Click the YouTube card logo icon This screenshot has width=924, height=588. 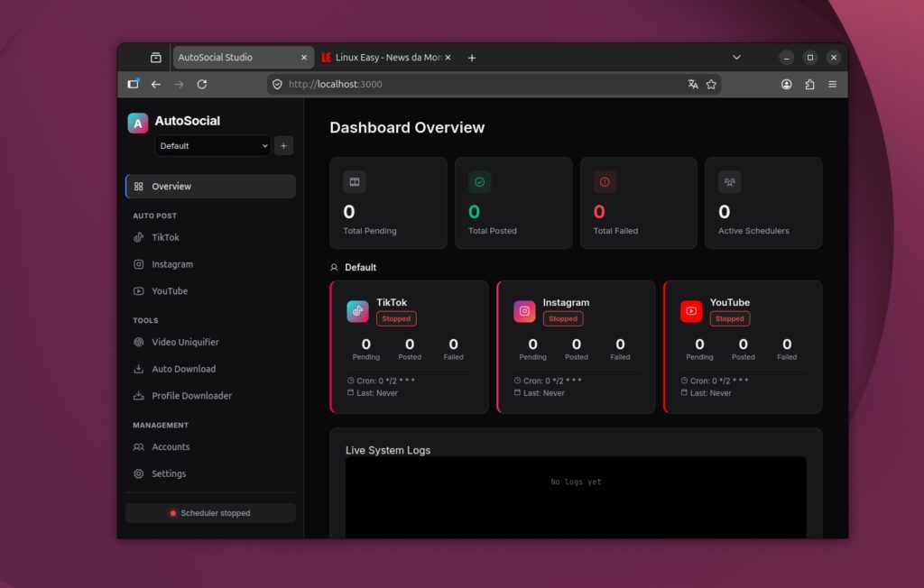point(691,311)
